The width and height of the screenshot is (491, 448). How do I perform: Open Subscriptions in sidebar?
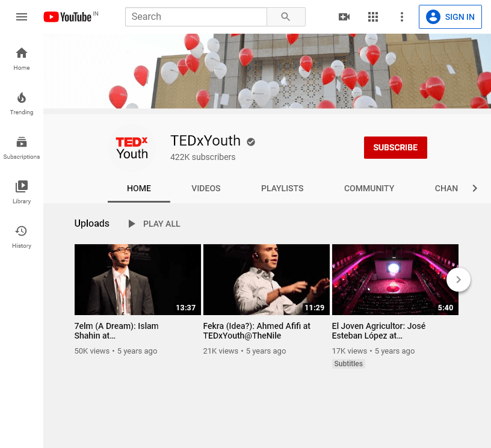[x=22, y=148]
